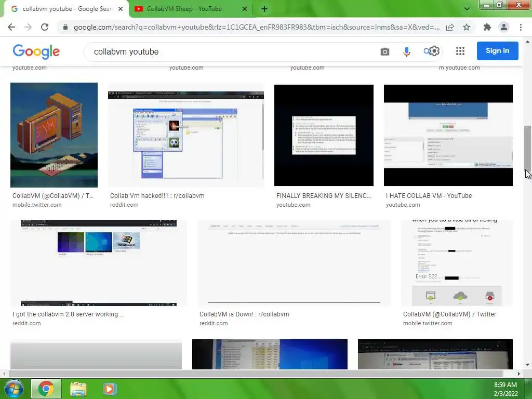Share this page via the share icon
The width and height of the screenshot is (532, 399).
tap(450, 27)
